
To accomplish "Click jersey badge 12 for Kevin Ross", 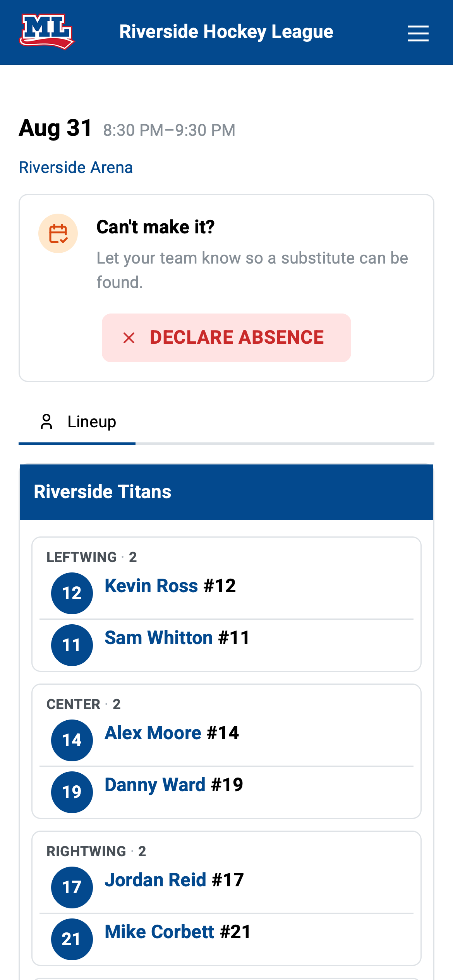I will 72,593.
